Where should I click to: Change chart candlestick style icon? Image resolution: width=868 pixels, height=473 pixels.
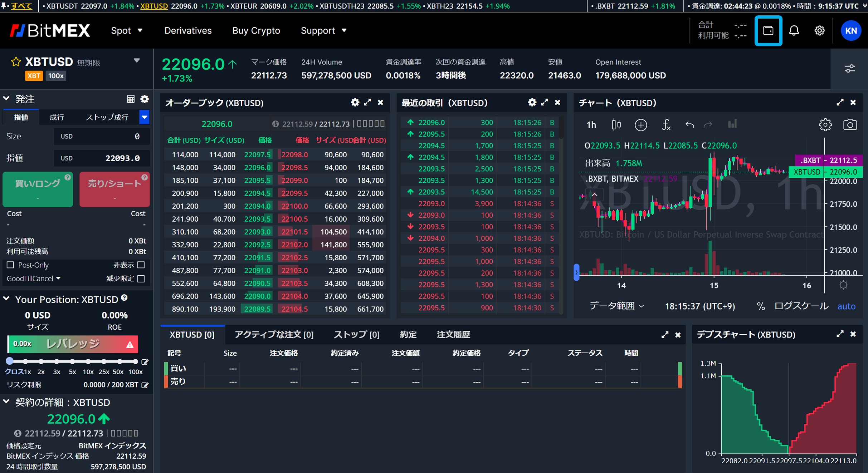coord(616,125)
